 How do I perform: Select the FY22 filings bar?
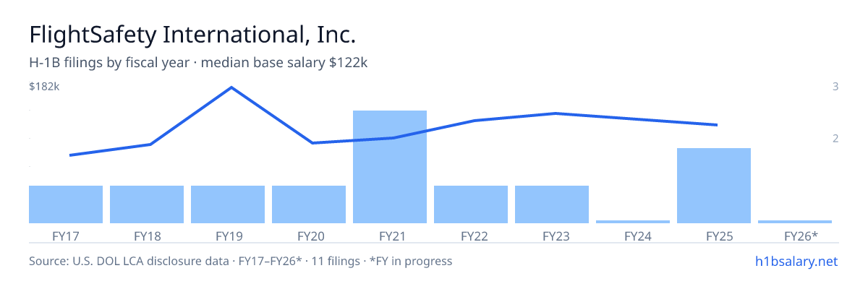coord(471,204)
